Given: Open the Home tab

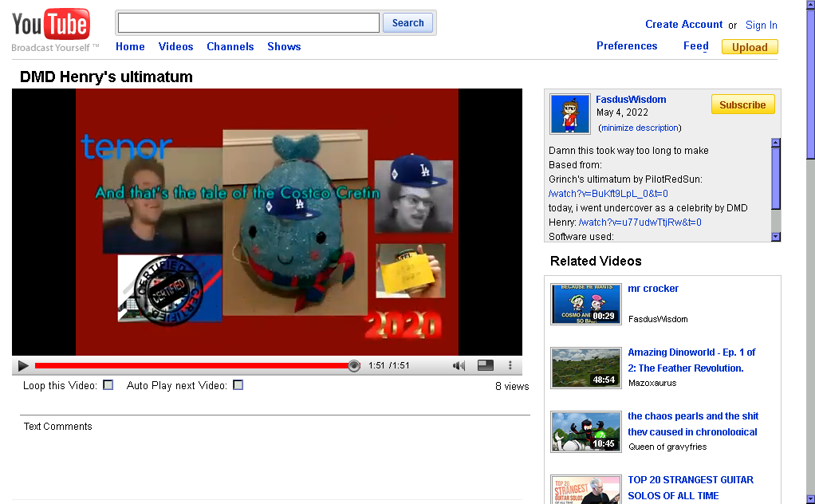Looking at the screenshot, I should pyautogui.click(x=130, y=46).
